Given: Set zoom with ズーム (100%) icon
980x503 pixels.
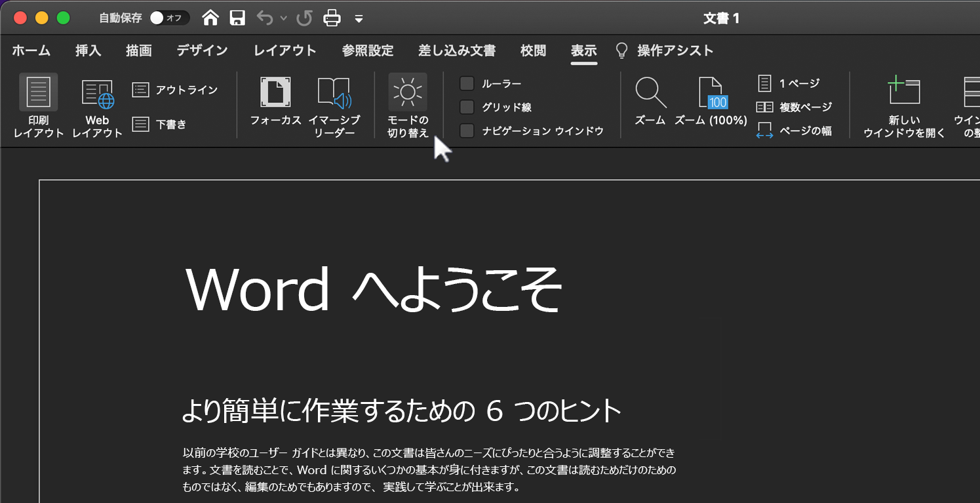Looking at the screenshot, I should [711, 102].
